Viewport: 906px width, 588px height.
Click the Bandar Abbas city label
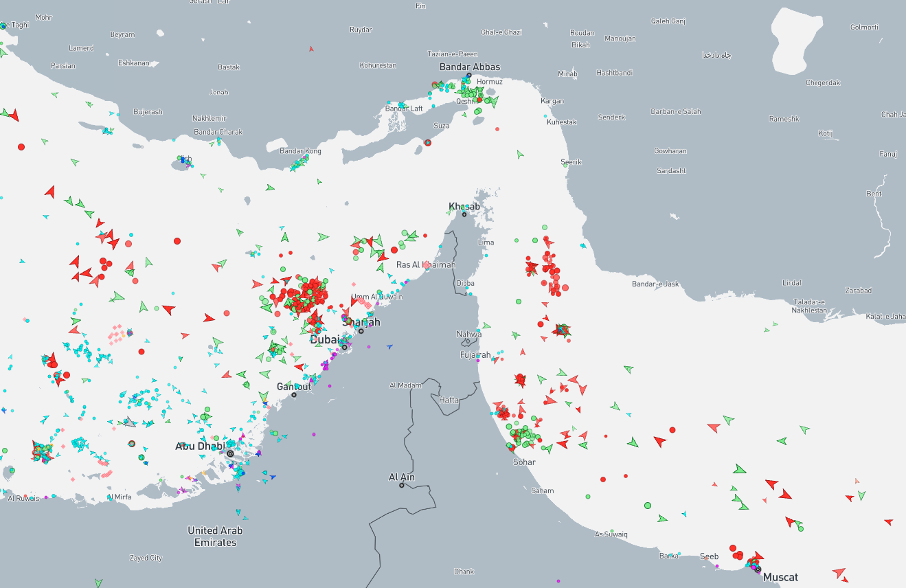pyautogui.click(x=470, y=67)
